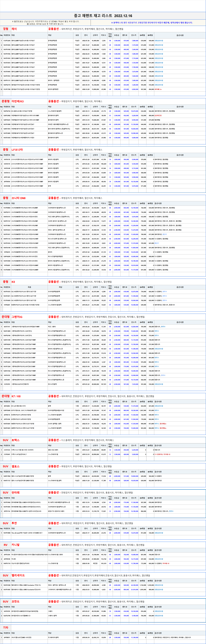Click the 렌트료 header in the 아반떼/K3 table
This screenshot has height=644, width=206.
[125, 107]
